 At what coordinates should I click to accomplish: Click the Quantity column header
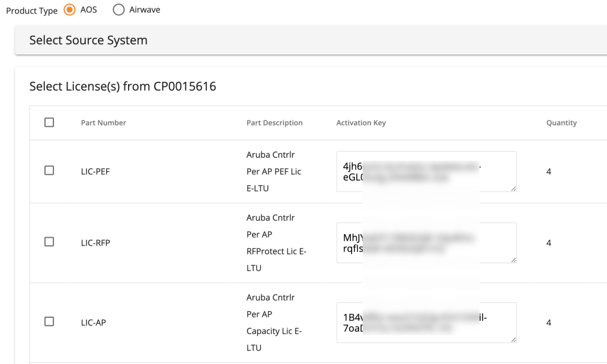[x=561, y=123]
